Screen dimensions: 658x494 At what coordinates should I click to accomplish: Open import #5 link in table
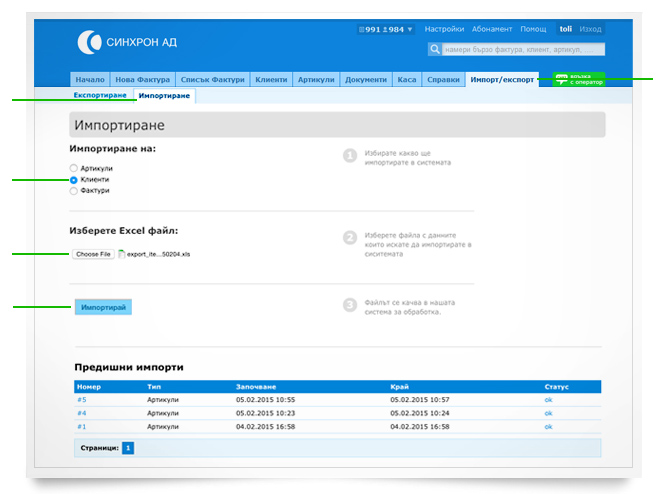[82, 399]
